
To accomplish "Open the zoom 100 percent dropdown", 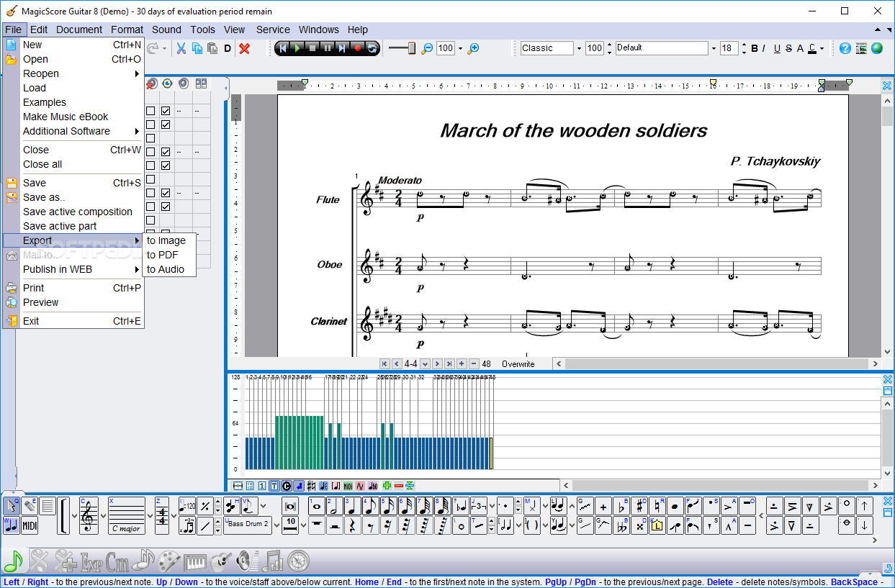I will (x=461, y=48).
